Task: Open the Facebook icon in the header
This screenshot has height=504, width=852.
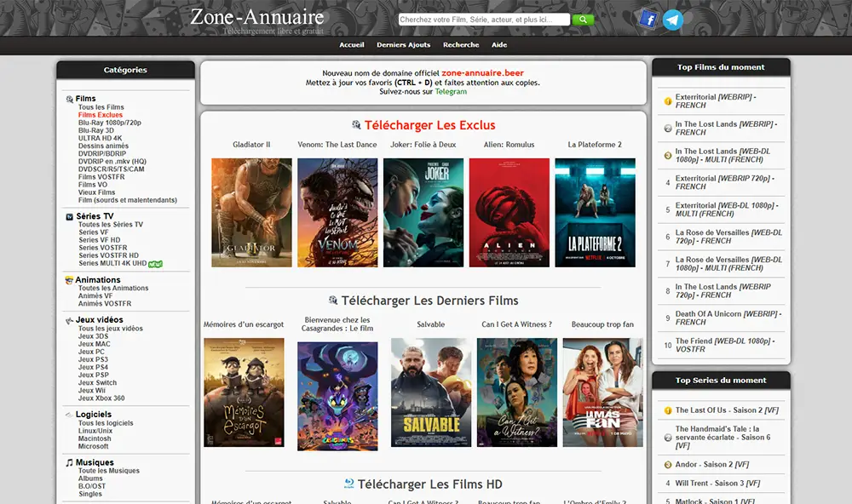Action: (x=648, y=20)
